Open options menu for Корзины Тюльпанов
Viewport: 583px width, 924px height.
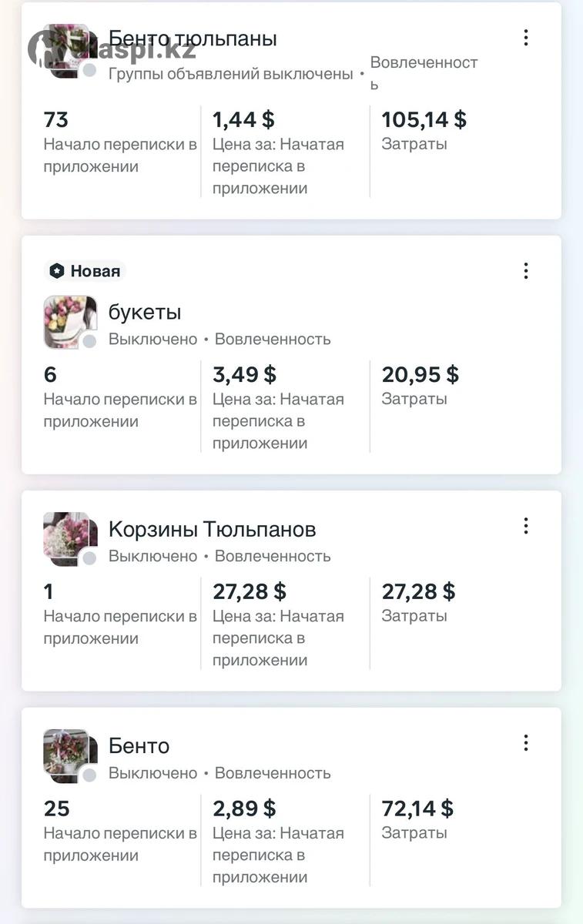pyautogui.click(x=526, y=526)
